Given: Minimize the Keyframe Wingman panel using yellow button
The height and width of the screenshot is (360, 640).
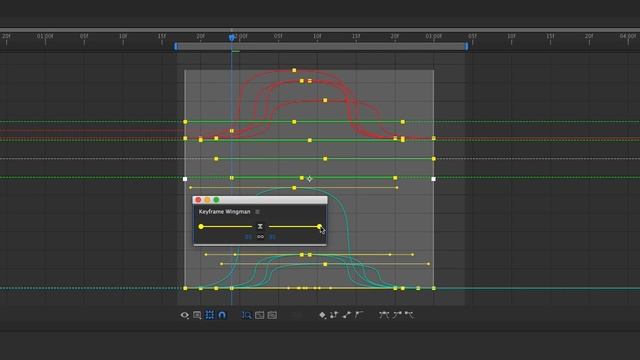Looking at the screenshot, I should coord(207,200).
